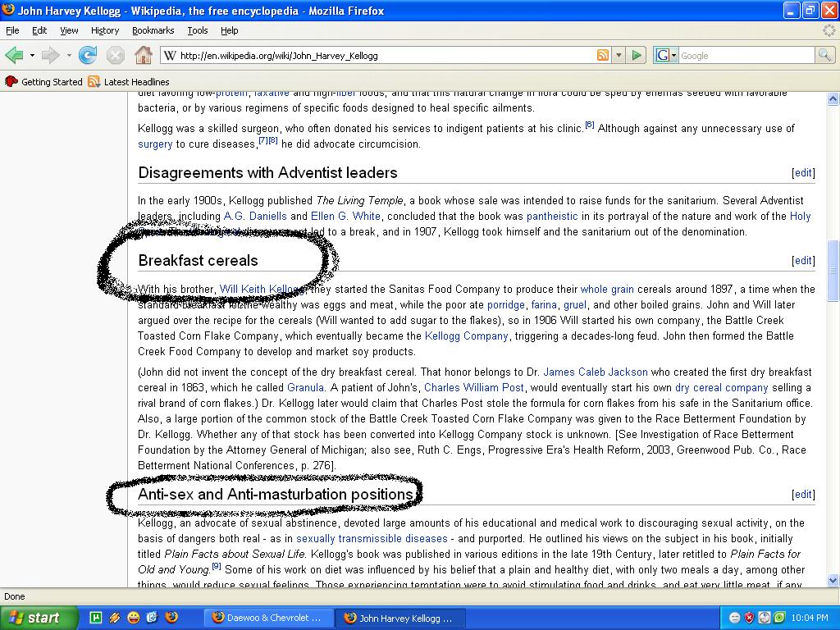This screenshot has height=630, width=840.
Task: Click the pantheistic link
Action: tap(552, 216)
